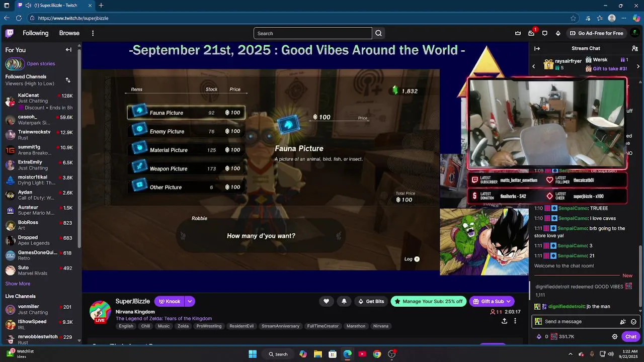The width and height of the screenshot is (644, 362).
Task: Open the stories avatar cluster
Action: pos(14,64)
